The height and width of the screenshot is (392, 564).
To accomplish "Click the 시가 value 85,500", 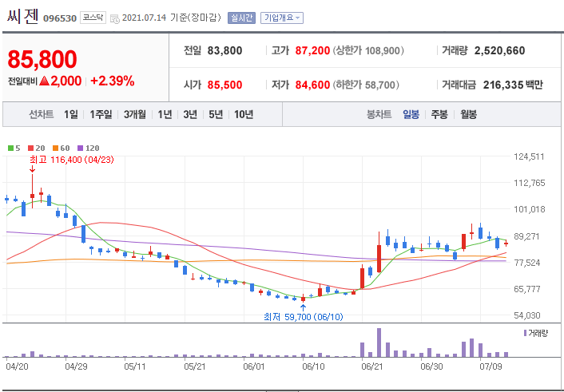I will (x=224, y=85).
